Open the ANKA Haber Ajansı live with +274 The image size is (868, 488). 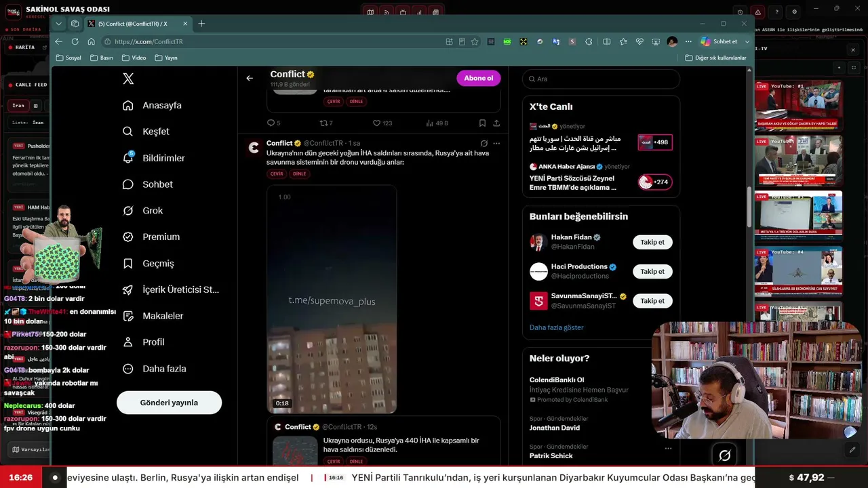(655, 182)
